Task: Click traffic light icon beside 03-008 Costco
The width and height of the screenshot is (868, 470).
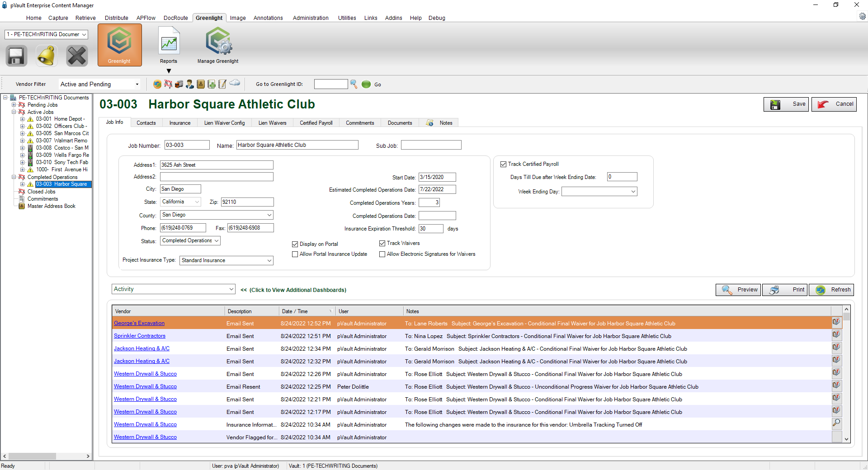Action: [x=30, y=148]
